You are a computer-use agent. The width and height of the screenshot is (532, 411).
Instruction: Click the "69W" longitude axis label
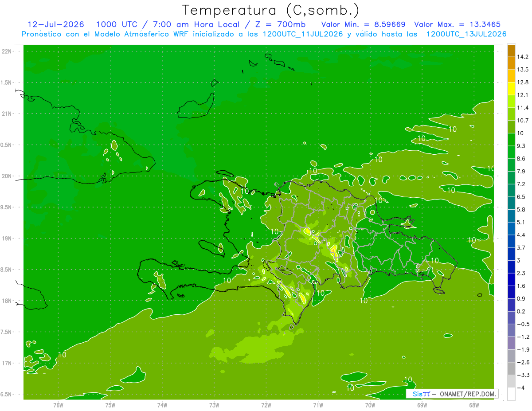(x=422, y=405)
